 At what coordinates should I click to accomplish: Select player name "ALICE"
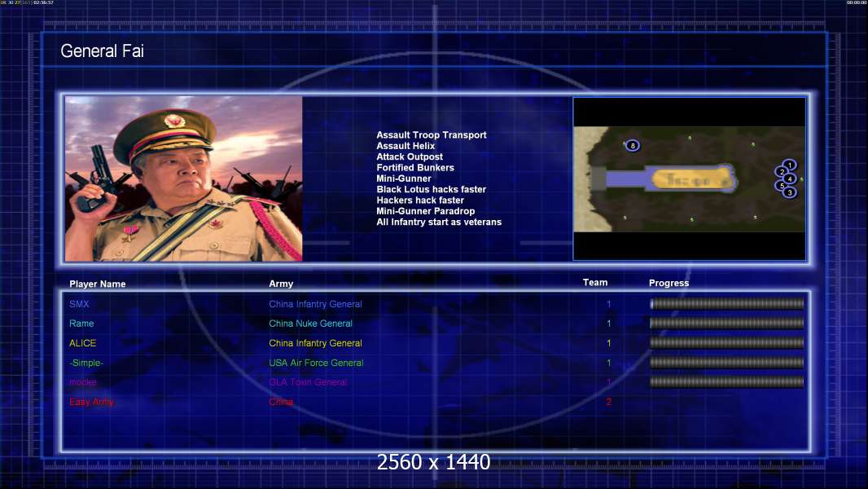[82, 343]
